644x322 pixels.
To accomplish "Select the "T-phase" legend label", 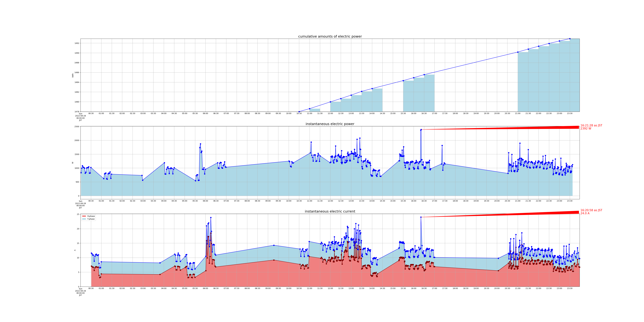I will tap(91, 219).
